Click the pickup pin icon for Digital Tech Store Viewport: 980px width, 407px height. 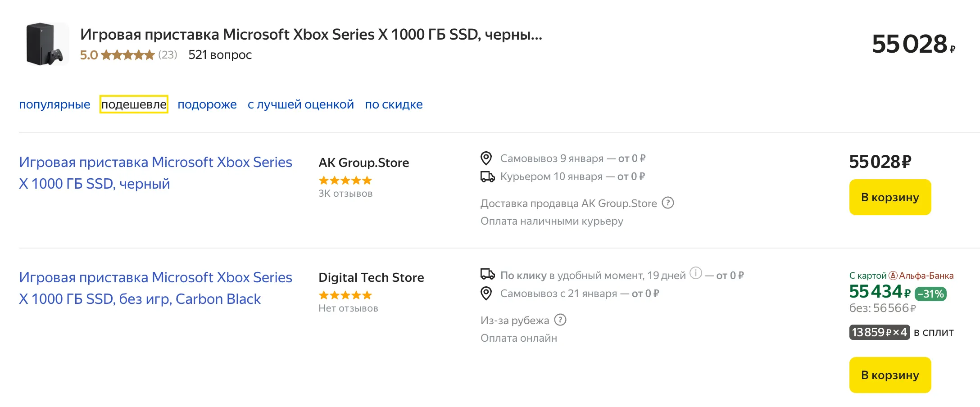click(x=486, y=294)
